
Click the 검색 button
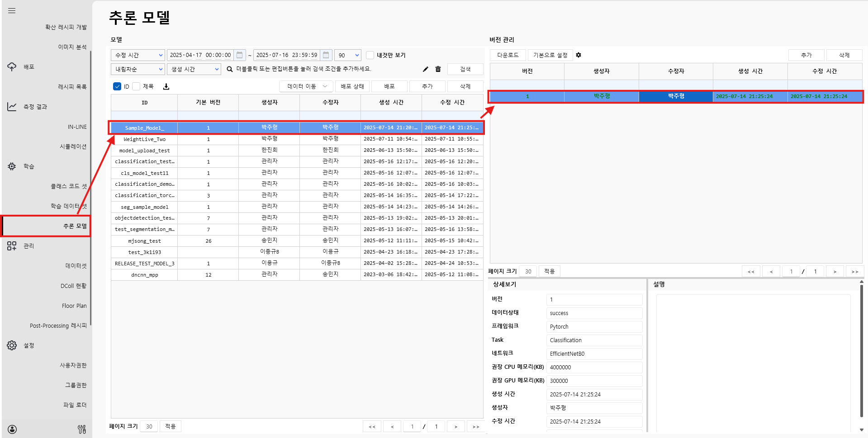[465, 69]
